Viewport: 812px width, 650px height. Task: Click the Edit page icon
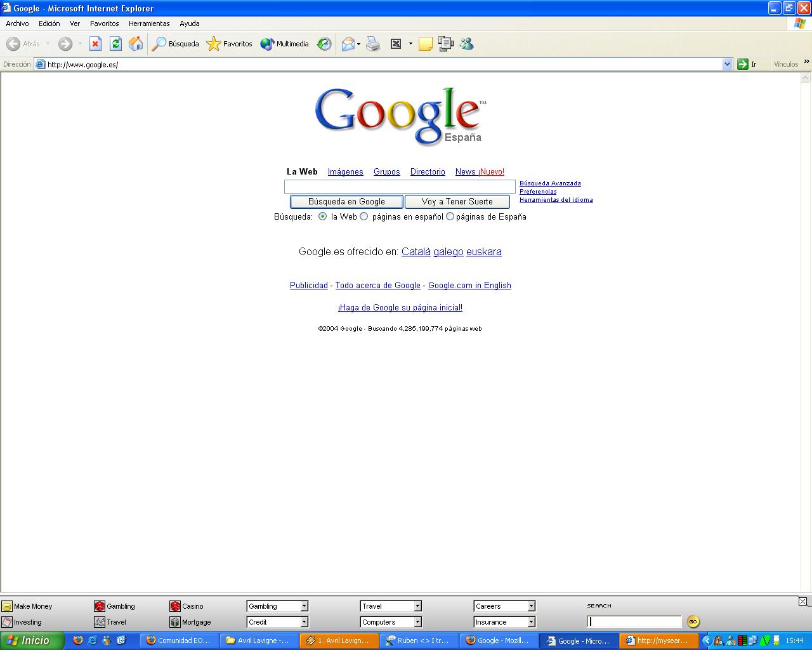[396, 44]
